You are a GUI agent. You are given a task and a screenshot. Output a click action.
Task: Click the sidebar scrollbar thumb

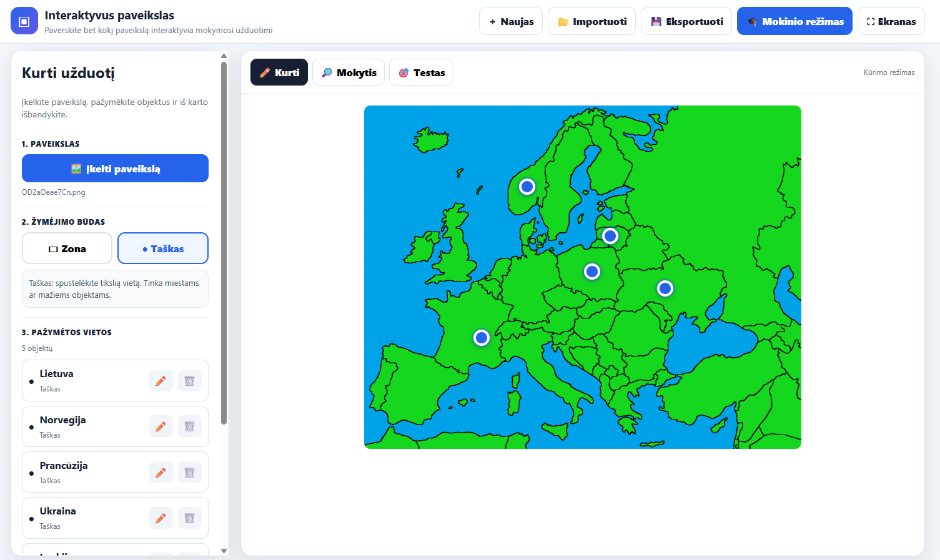[224, 243]
